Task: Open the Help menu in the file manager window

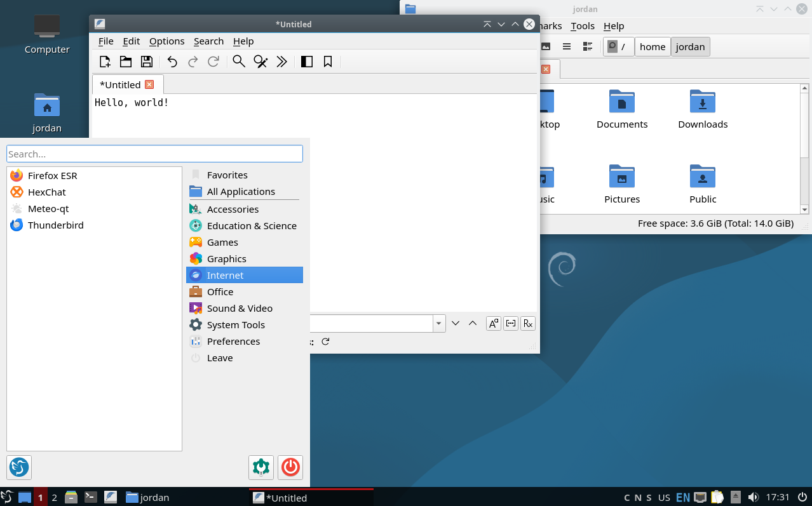Action: point(614,26)
